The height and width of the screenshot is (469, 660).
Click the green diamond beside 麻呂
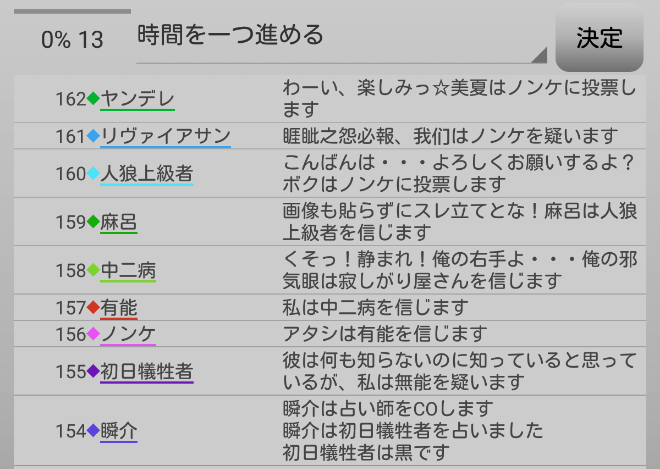[93, 222]
